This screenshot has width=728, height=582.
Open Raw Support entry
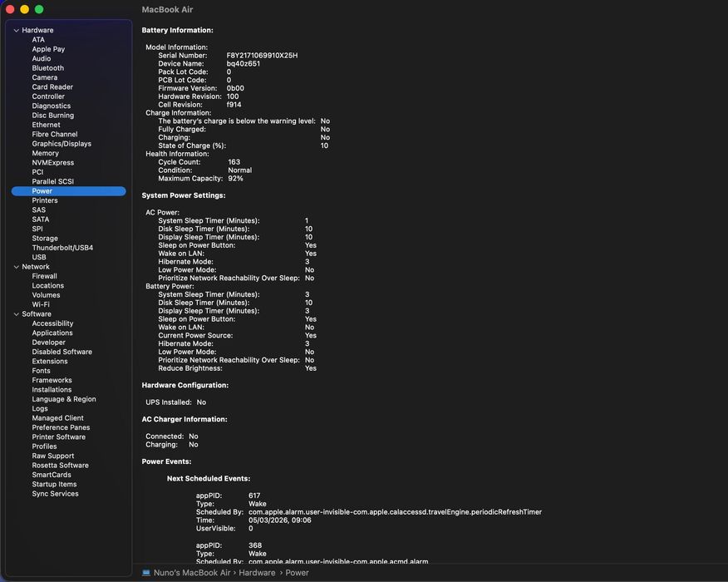click(x=53, y=456)
